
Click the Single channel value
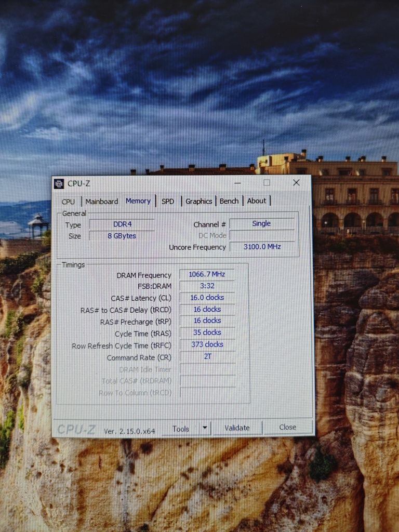(x=262, y=223)
